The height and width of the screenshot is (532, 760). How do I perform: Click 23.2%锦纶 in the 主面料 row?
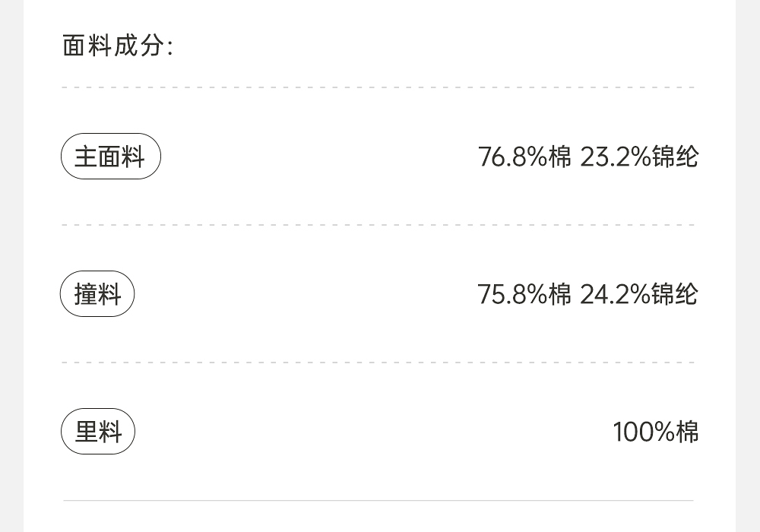click(638, 157)
